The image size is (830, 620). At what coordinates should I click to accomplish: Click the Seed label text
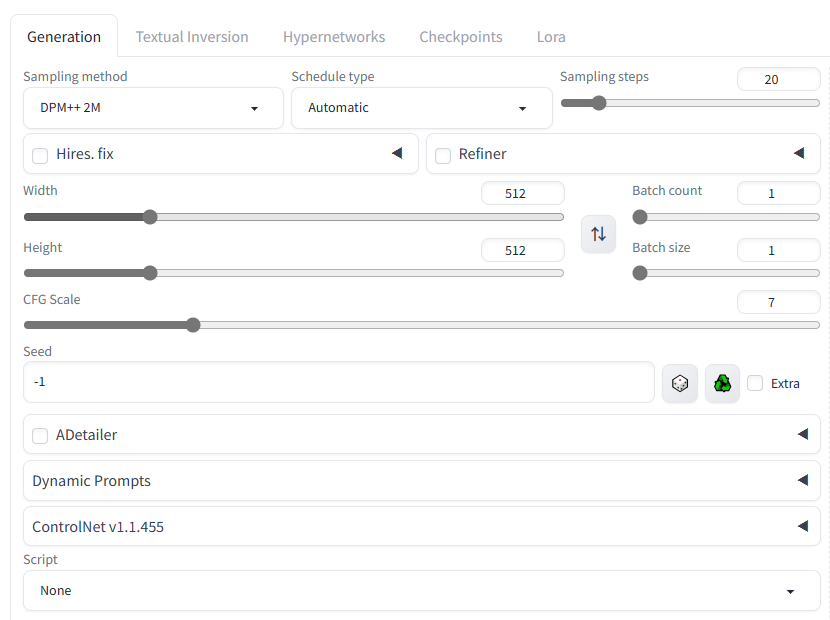[x=38, y=352]
